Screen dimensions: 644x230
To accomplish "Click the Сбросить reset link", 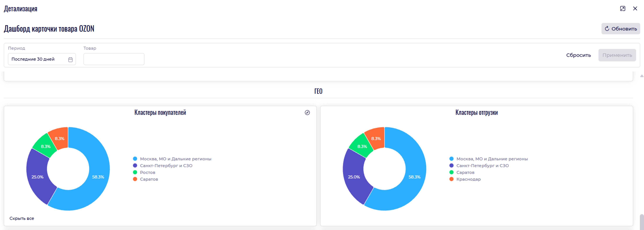I will point(578,55).
